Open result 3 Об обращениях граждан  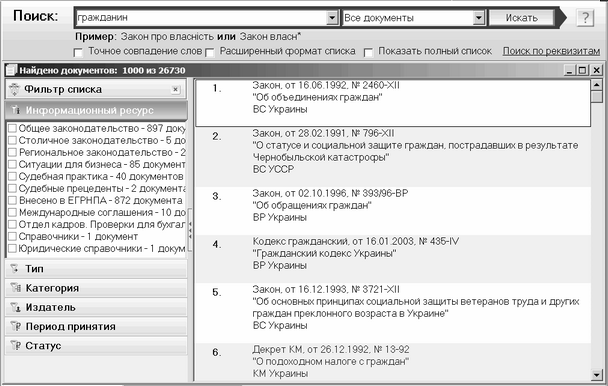coord(393,211)
